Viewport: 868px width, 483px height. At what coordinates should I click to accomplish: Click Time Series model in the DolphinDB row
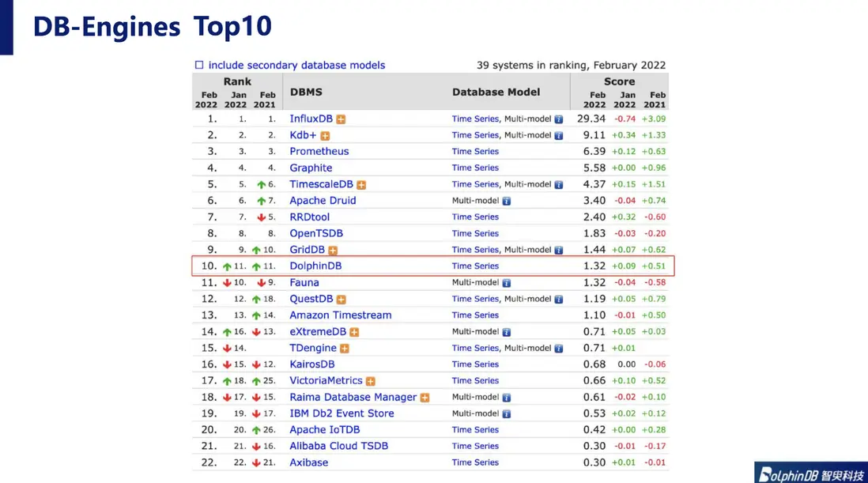(475, 266)
